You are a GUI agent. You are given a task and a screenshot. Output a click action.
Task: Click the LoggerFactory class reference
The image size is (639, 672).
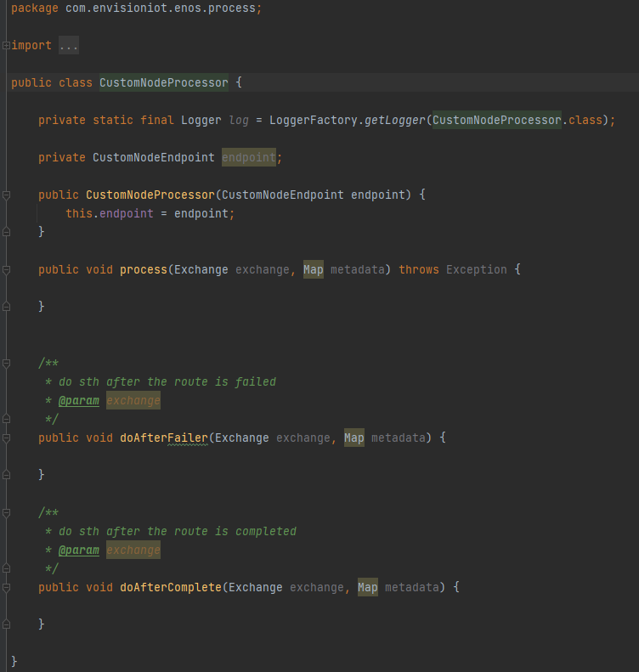(313, 120)
